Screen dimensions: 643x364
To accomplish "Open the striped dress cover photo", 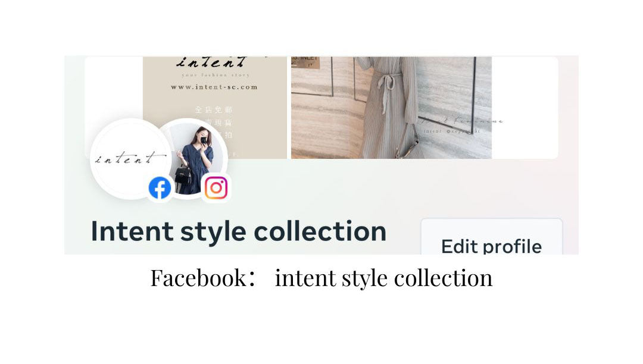I will 391,107.
